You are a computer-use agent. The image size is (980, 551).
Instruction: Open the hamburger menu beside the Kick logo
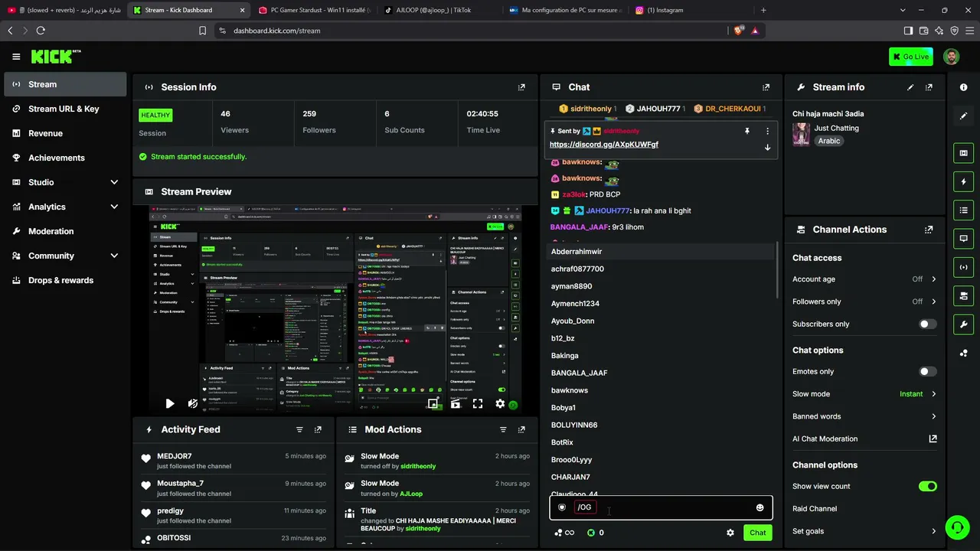point(16,57)
